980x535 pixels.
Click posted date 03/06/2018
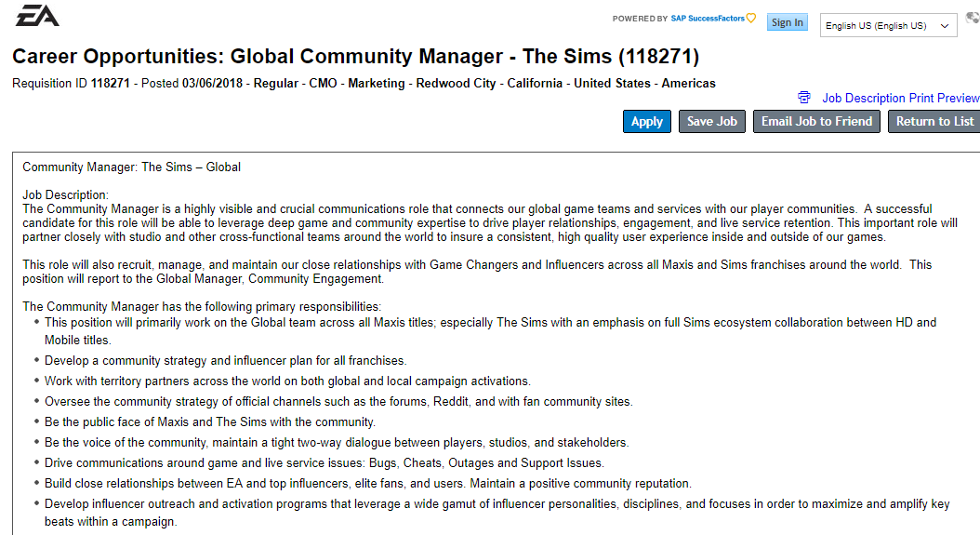212,83
